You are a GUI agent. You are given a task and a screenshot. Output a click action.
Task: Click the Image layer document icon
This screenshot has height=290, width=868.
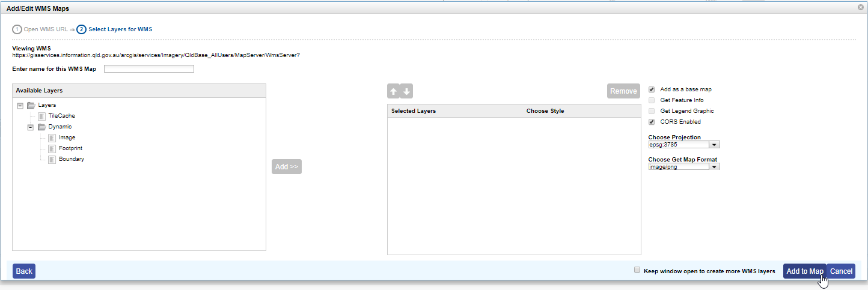52,137
